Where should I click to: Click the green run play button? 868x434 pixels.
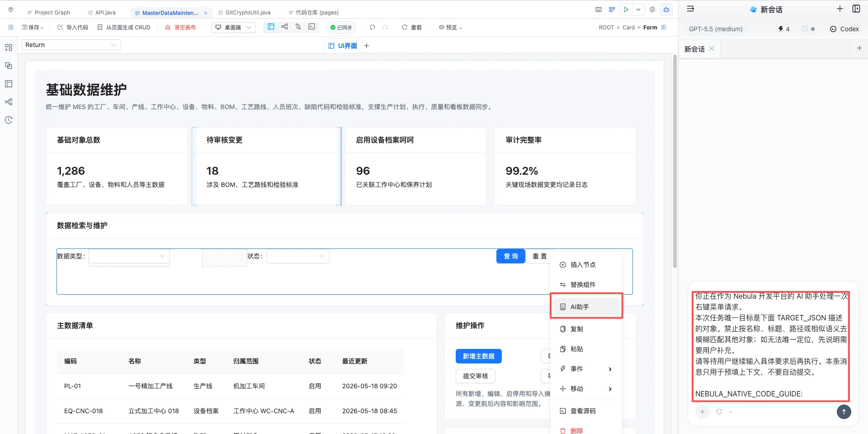626,10
